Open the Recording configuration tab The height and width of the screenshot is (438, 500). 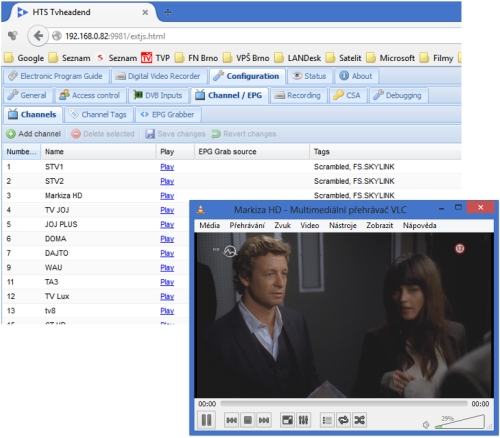[298, 95]
